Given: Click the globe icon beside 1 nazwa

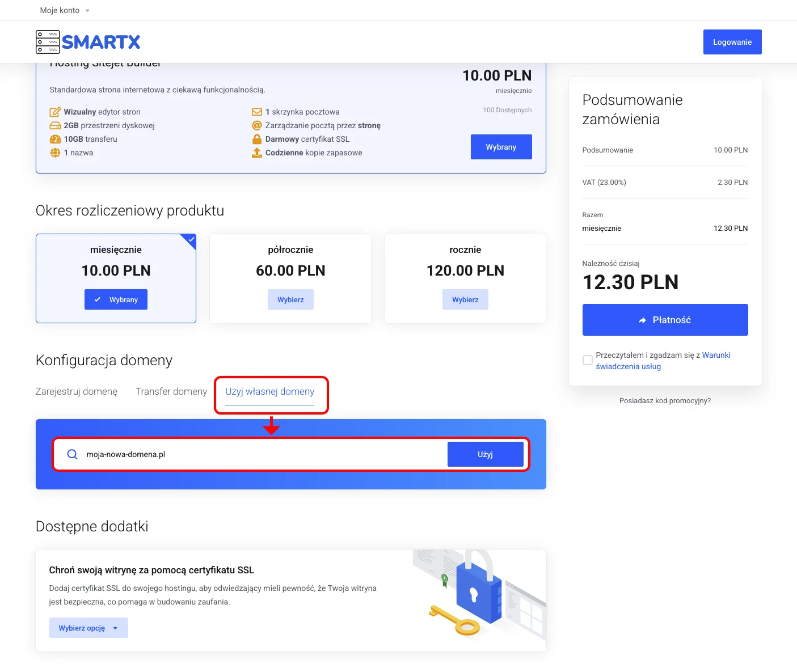Looking at the screenshot, I should point(55,153).
